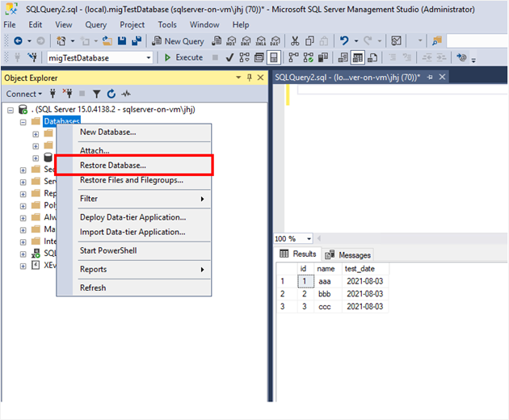Click the Undo arrow icon
This screenshot has height=420, width=509.
point(344,41)
